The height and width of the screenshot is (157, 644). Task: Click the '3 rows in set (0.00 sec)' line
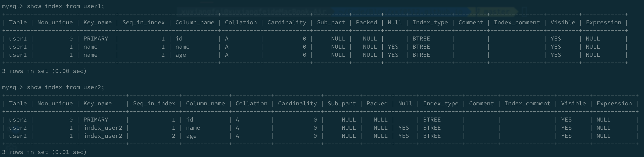pos(44,71)
